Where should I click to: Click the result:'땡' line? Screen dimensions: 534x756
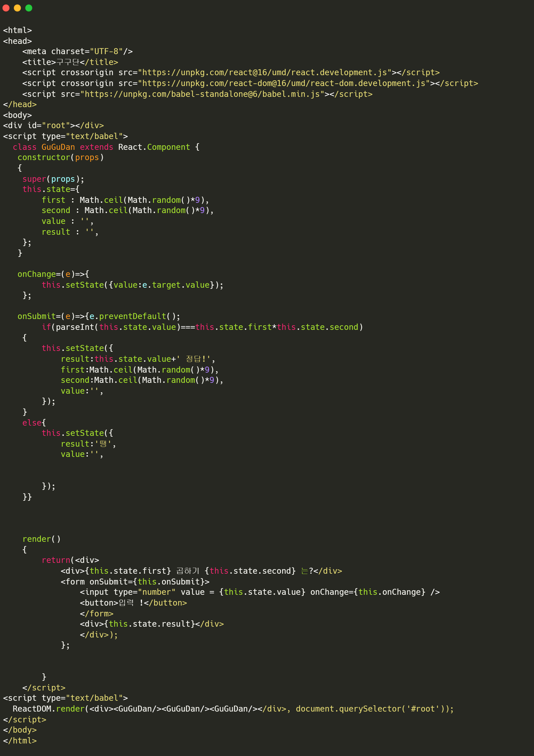(x=89, y=444)
